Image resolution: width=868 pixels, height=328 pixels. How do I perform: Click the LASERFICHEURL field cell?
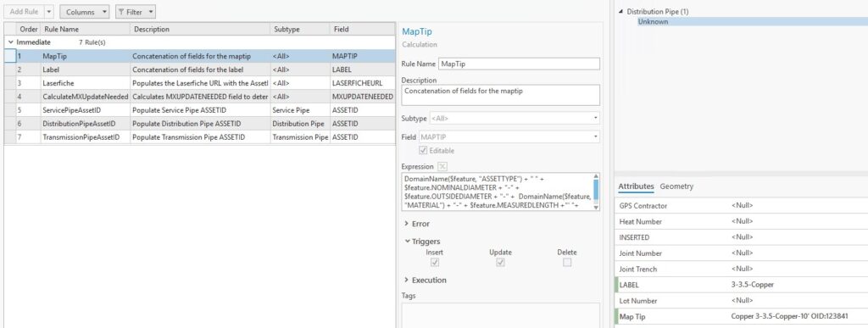tap(363, 83)
